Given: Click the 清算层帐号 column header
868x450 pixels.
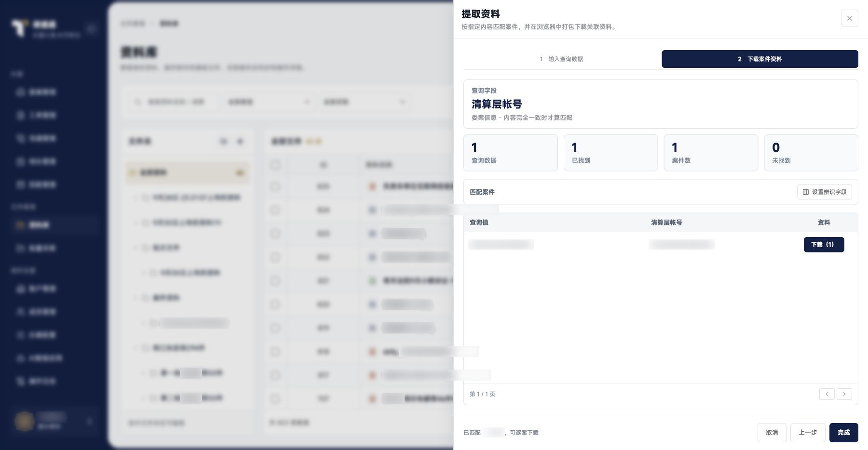Looking at the screenshot, I should point(666,223).
